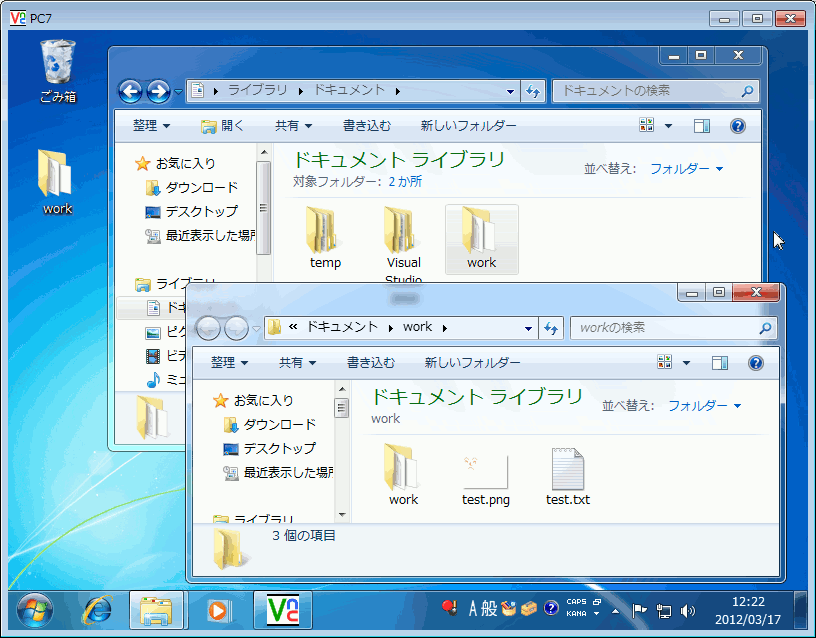The height and width of the screenshot is (638, 816).
Task: Expand hidden tray icons with the arrow
Action: [615, 612]
